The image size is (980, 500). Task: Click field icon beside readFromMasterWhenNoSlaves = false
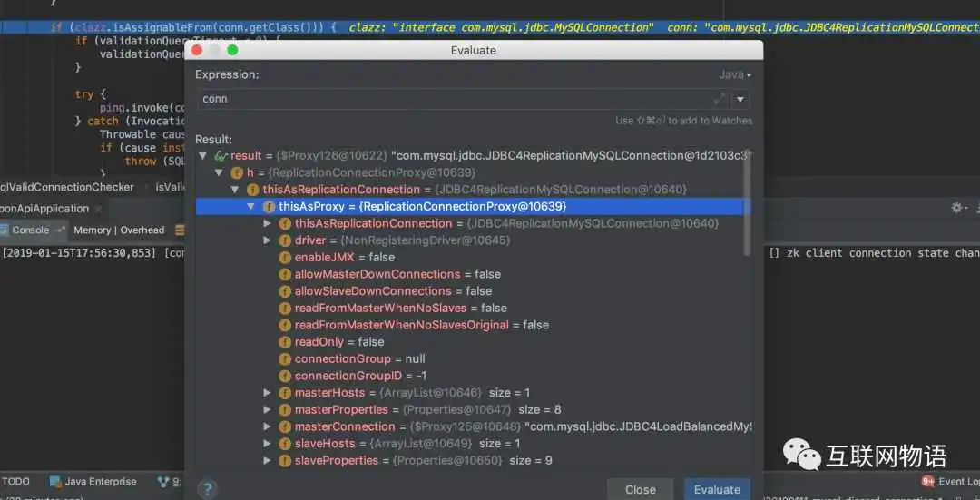[x=285, y=308]
